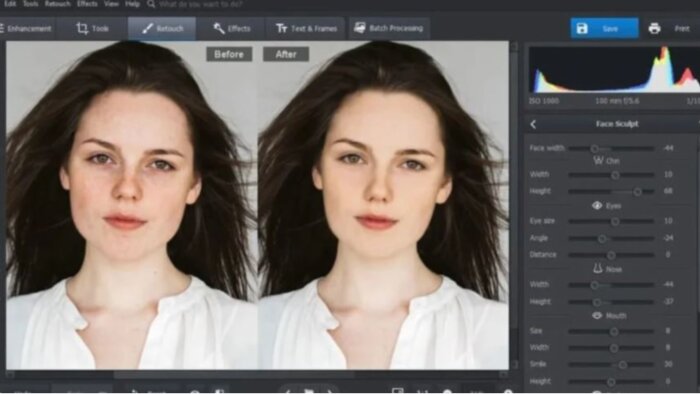This screenshot has height=394, width=700.
Task: Focus the 'What do you want to do?' search field
Action: pyautogui.click(x=201, y=4)
